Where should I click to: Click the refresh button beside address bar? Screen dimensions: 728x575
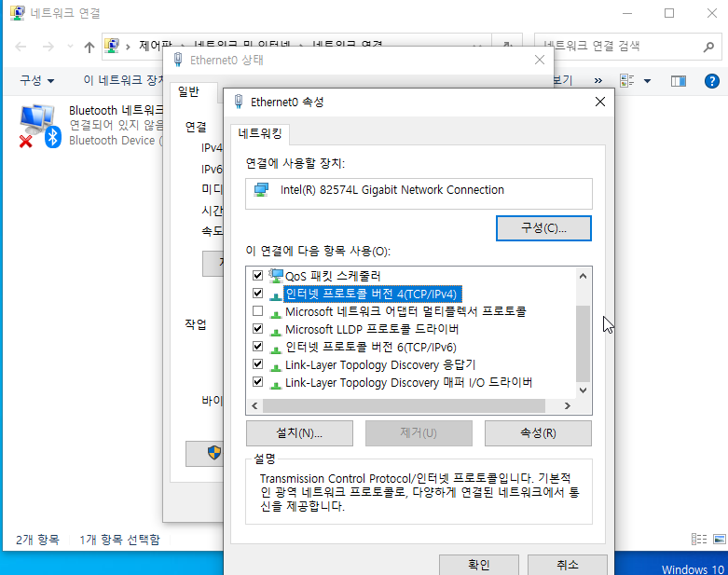pyautogui.click(x=507, y=46)
